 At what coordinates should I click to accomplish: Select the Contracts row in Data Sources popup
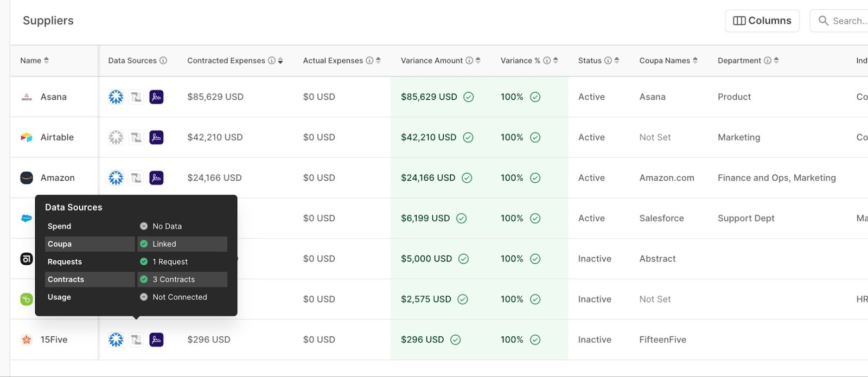(90, 279)
